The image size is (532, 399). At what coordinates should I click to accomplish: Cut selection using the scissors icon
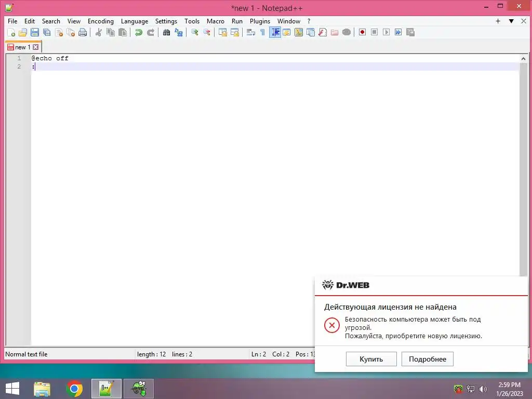tap(98, 32)
